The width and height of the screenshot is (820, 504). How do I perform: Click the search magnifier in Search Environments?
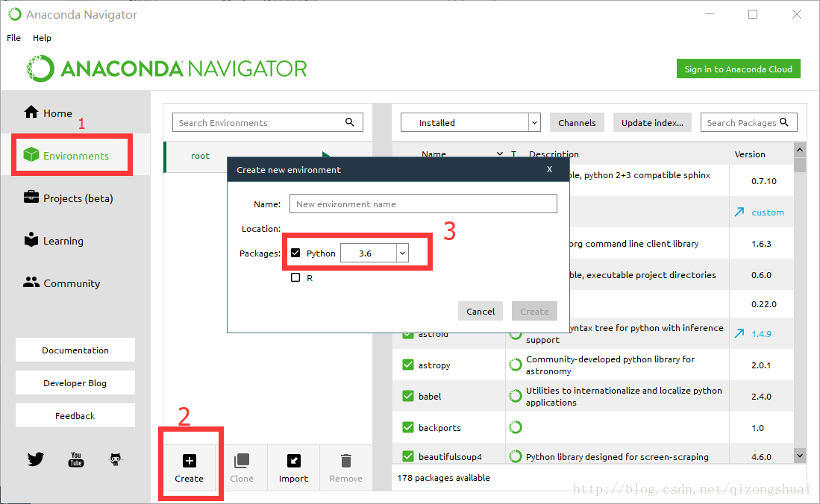(x=350, y=122)
